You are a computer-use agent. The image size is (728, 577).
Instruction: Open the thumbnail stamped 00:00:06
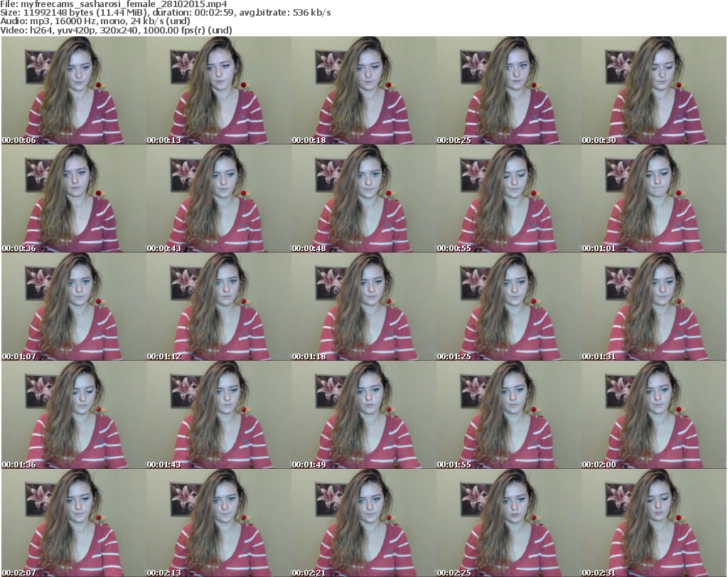(x=74, y=90)
